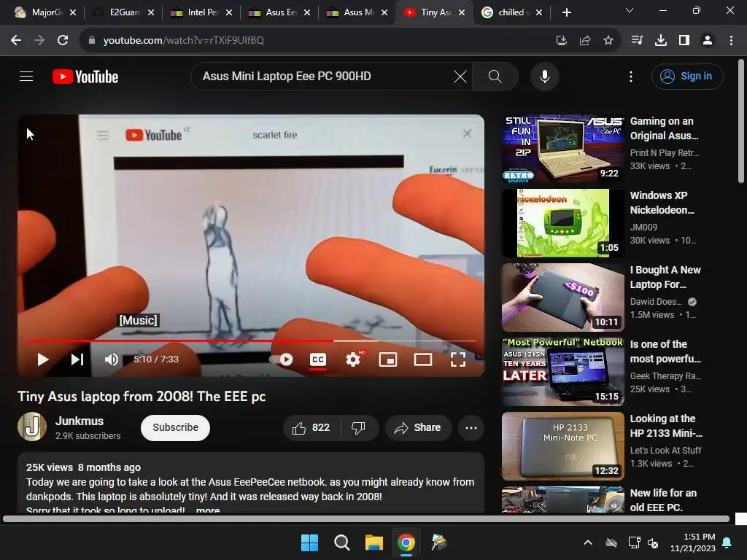Screen dimensions: 747x560
Task: Open Chrome three-dot menu
Action: (x=731, y=40)
